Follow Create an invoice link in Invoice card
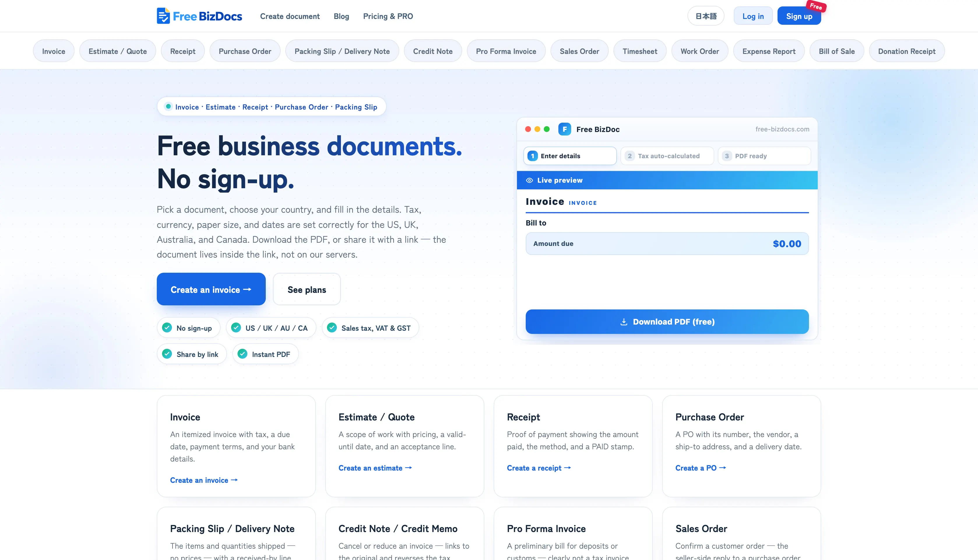The width and height of the screenshot is (978, 560). click(204, 480)
